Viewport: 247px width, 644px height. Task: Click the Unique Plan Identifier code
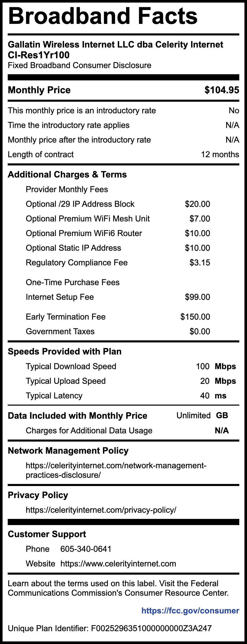[x=151, y=628]
